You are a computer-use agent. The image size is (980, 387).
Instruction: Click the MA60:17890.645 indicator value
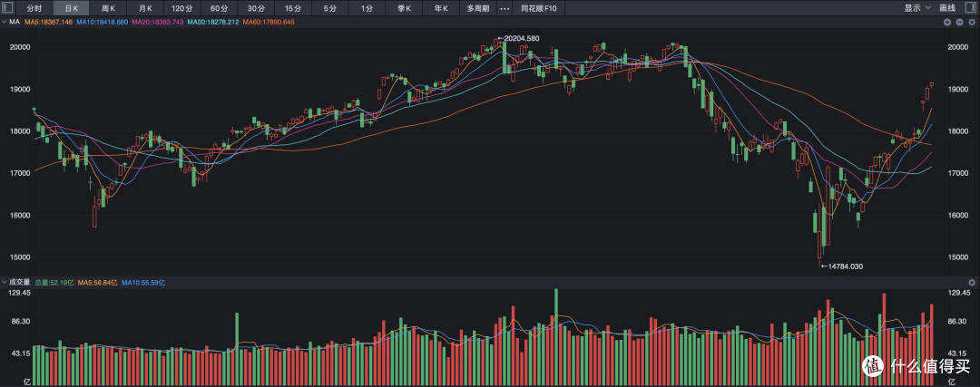268,22
